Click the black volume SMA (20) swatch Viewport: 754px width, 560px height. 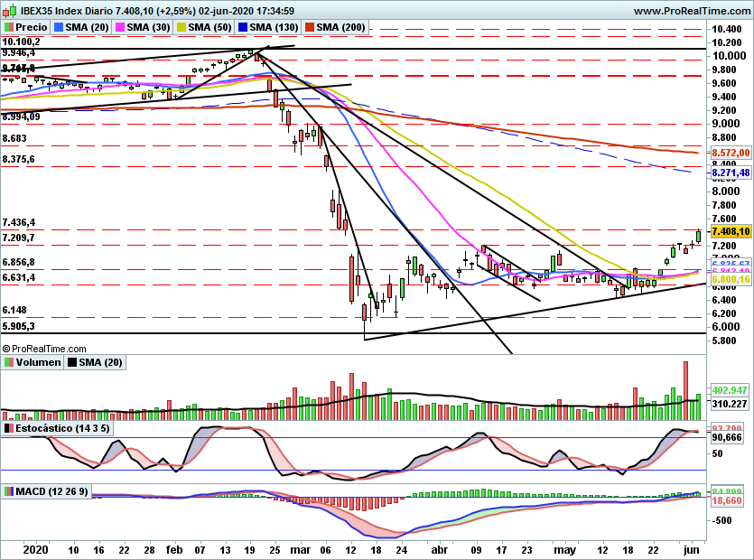(x=72, y=362)
